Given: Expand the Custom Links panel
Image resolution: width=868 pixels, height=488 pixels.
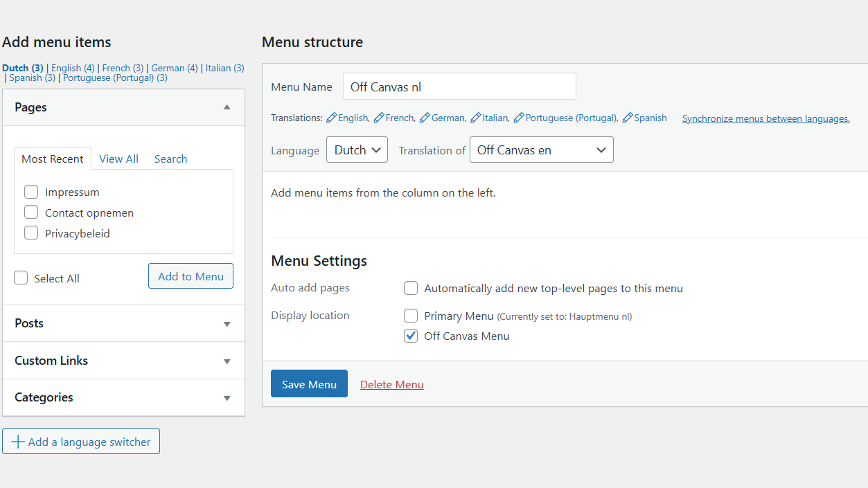Looking at the screenshot, I should click(x=124, y=361).
